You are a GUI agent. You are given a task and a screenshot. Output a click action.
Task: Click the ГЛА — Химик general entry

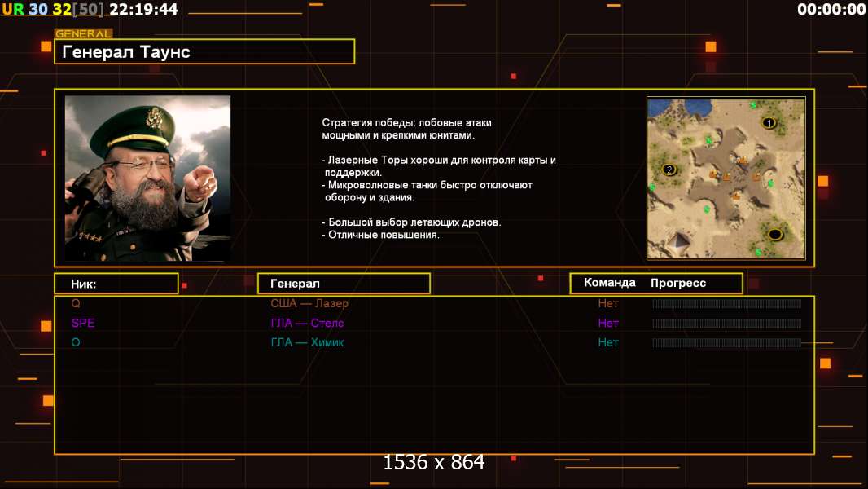pyautogui.click(x=307, y=342)
